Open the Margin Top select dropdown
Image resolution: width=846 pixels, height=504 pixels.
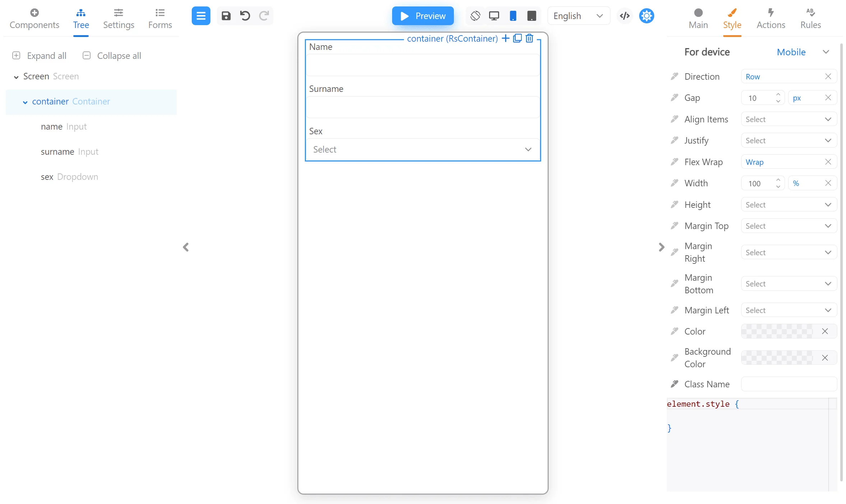point(789,226)
